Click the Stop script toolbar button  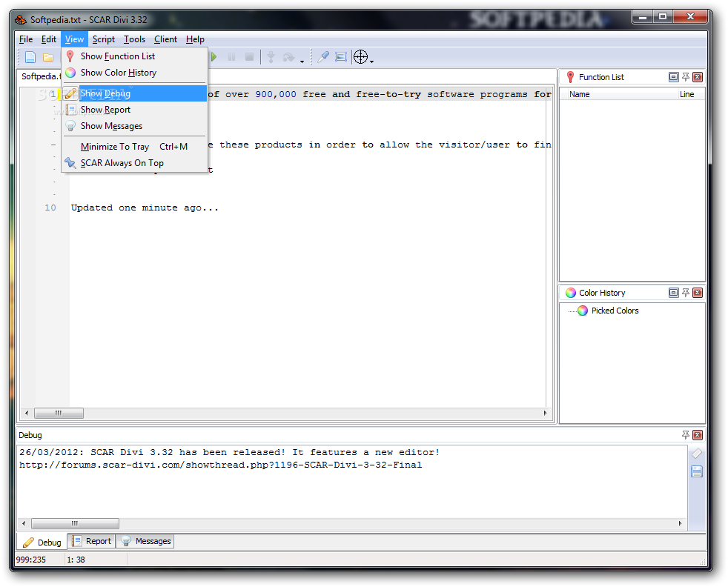(x=249, y=57)
